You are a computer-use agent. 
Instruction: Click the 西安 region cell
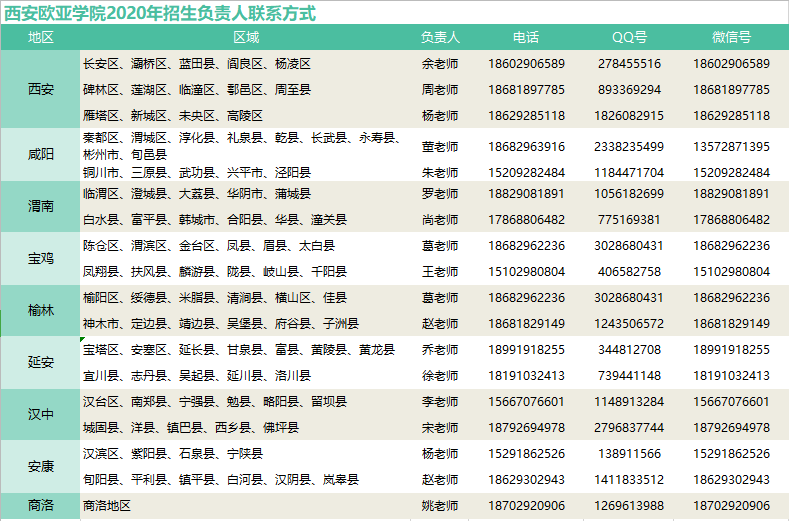41,89
